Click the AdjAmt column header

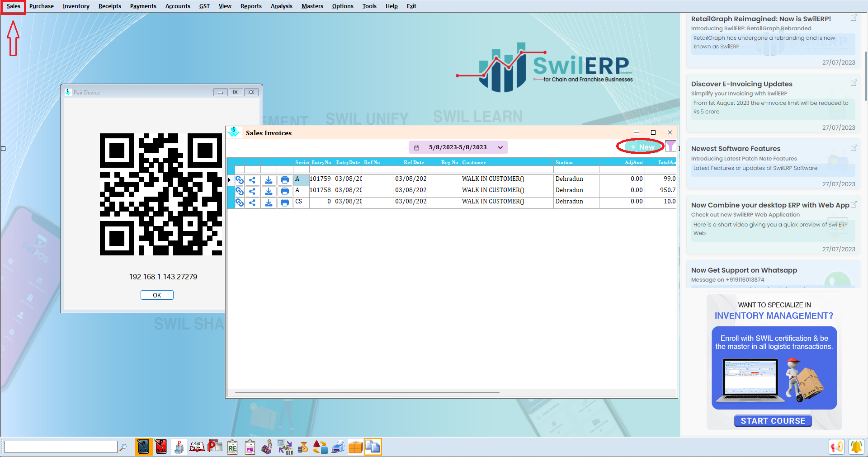622,162
